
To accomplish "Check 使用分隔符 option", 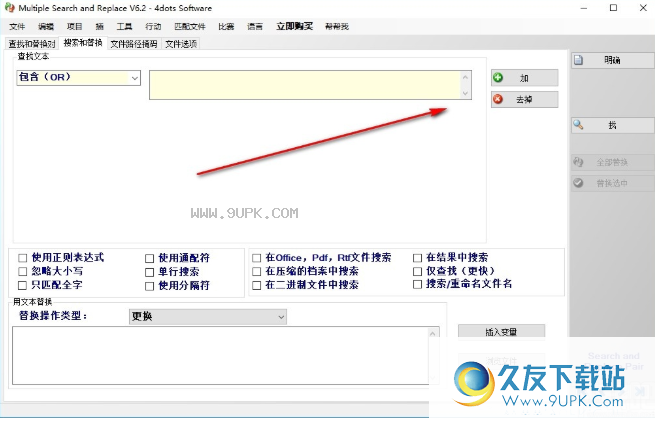I will pos(150,286).
